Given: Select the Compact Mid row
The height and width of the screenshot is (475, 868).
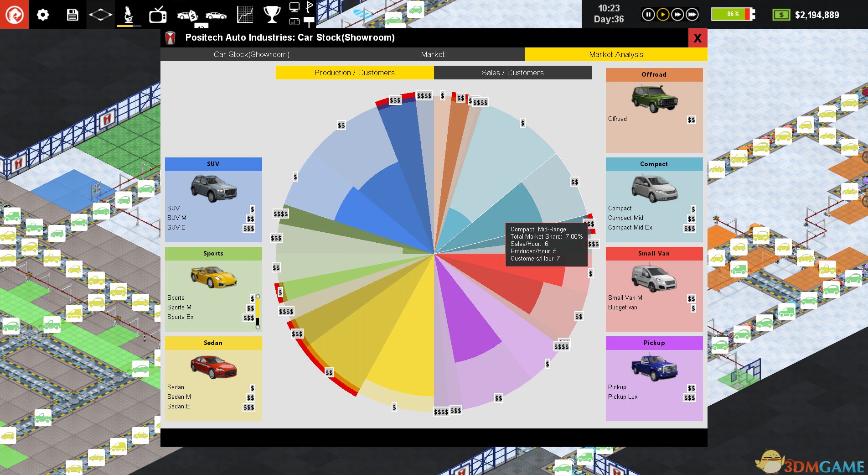Looking at the screenshot, I should pos(652,218).
